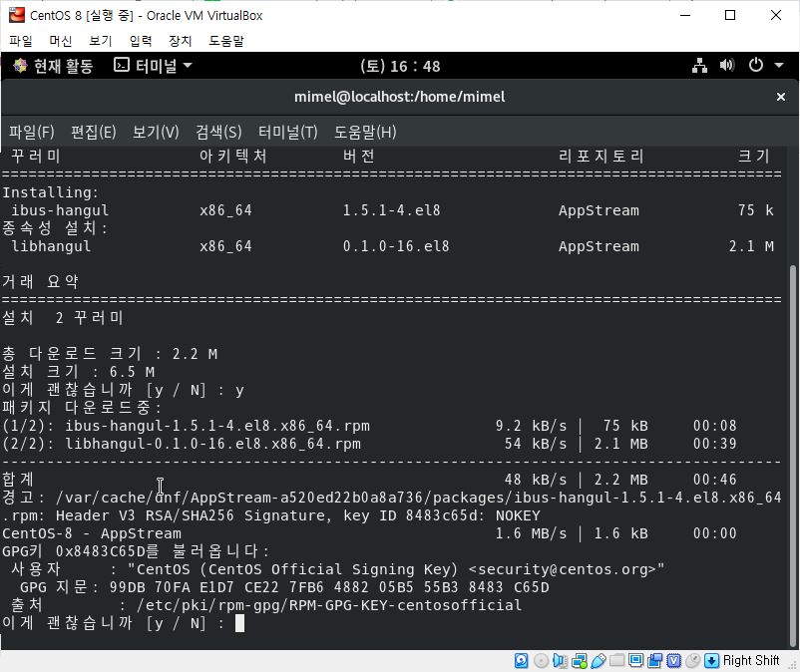This screenshot has width=800, height=672.
Task: Click the version 1.5.1-4.el8 text
Action: click(x=391, y=210)
